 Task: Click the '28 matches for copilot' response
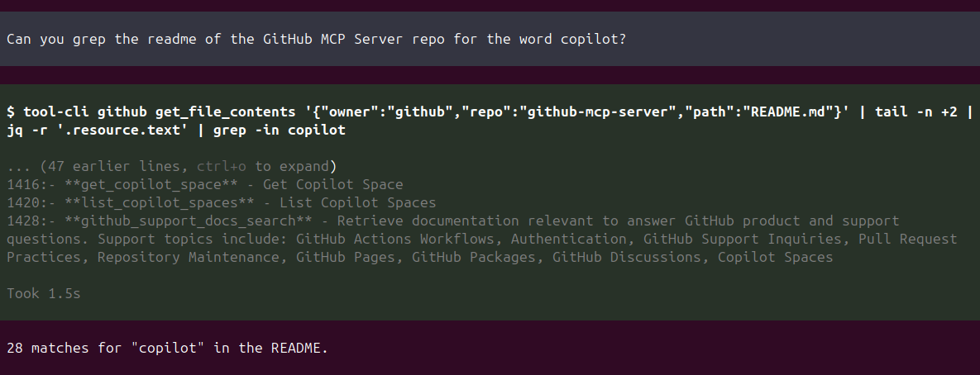click(x=168, y=348)
